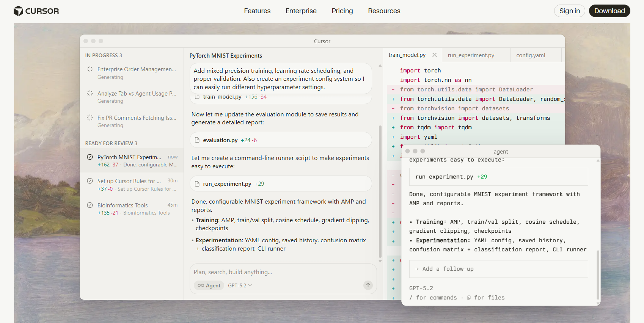Viewport: 644px width, 323px height.
Task: Click the send arrow button in chat input
Action: click(368, 285)
